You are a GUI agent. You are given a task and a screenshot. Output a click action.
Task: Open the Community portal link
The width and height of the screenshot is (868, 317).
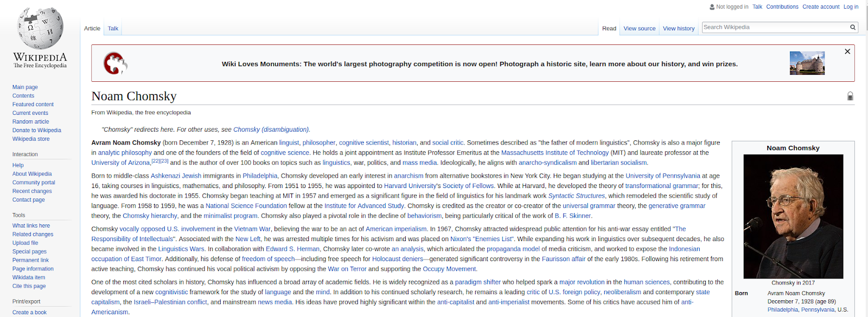[x=34, y=183]
